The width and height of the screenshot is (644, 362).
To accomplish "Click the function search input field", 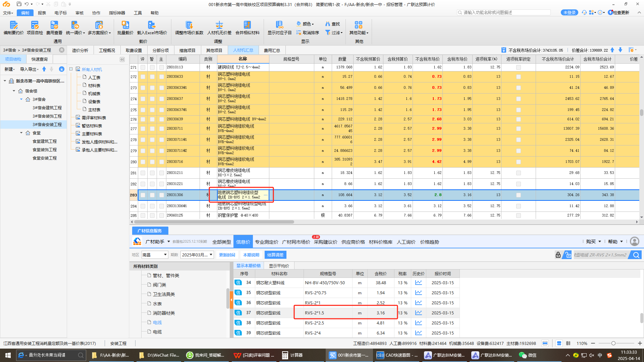I will point(504,12).
